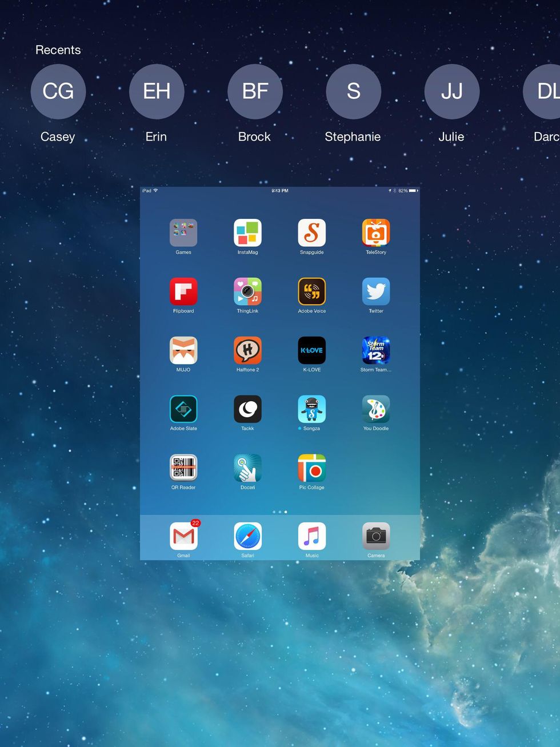
Task: Tap Julie's JJ contact avatar
Action: [451, 91]
